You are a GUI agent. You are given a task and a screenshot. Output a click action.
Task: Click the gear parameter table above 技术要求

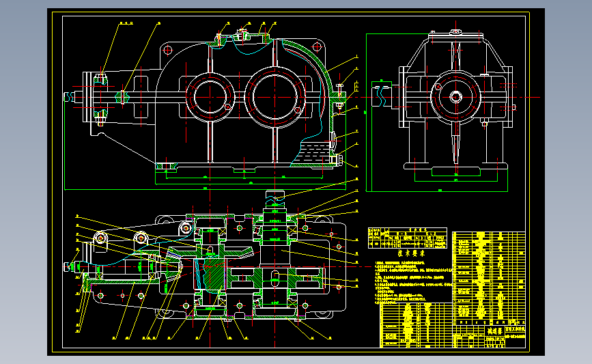tap(408, 238)
